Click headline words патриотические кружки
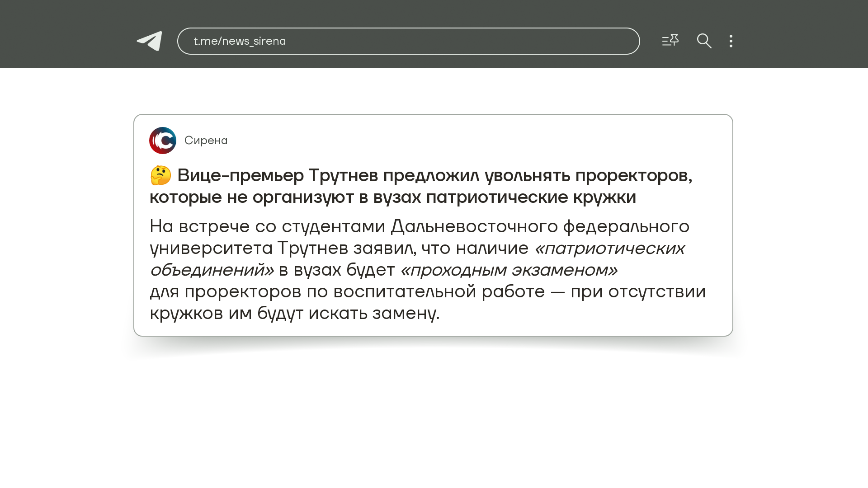 tap(531, 197)
